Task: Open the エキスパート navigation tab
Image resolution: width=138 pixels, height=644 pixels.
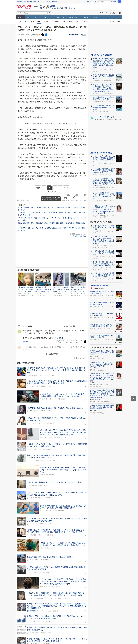Action: pos(48,17)
